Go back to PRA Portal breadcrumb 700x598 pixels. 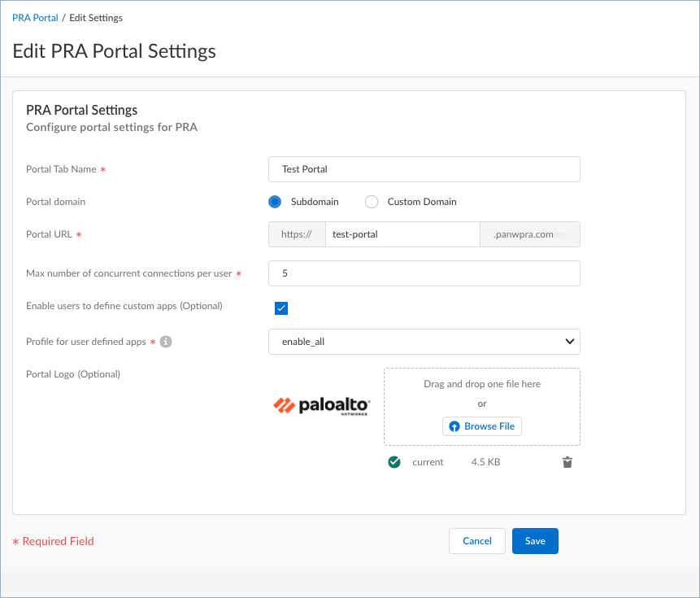[35, 17]
